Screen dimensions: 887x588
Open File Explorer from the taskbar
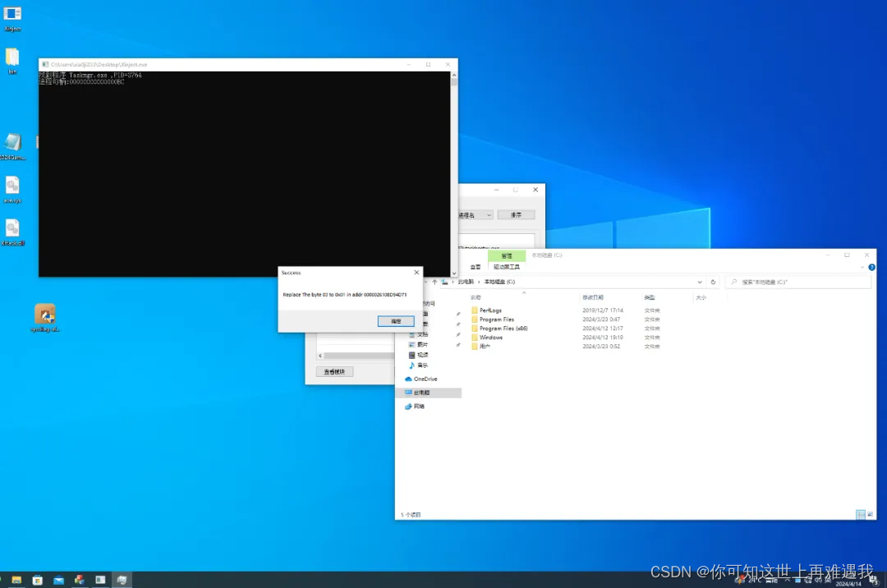click(x=16, y=580)
